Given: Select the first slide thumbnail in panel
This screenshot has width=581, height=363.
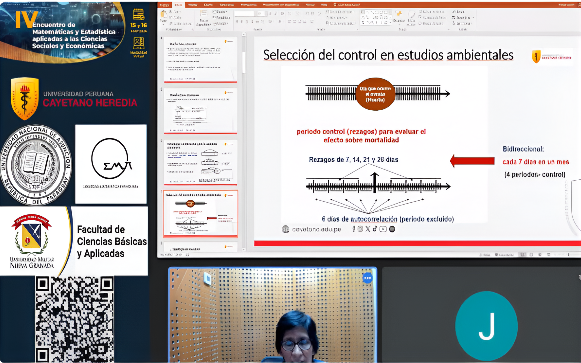Looking at the screenshot, I should coord(200,60).
